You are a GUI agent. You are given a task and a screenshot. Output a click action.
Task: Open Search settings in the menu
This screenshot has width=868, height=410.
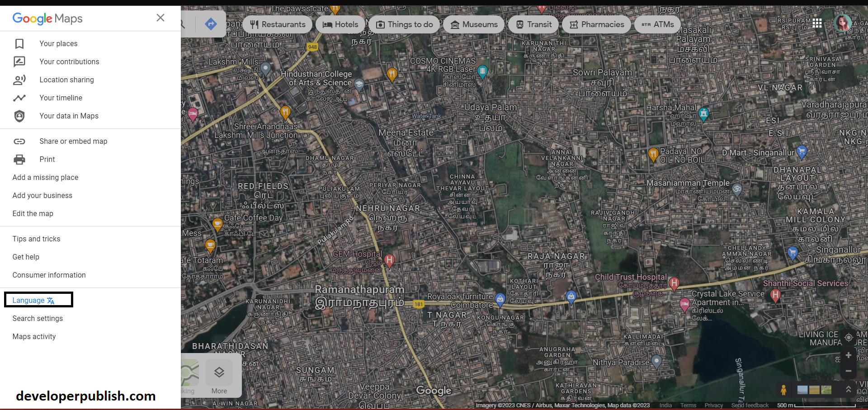coord(38,318)
